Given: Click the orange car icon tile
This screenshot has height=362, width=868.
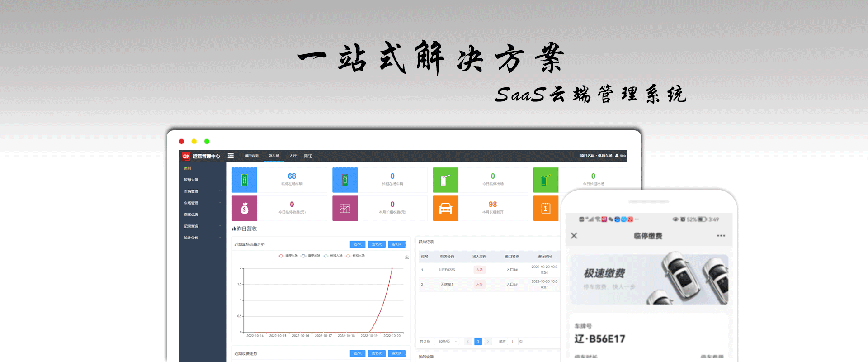Looking at the screenshot, I should [x=445, y=208].
